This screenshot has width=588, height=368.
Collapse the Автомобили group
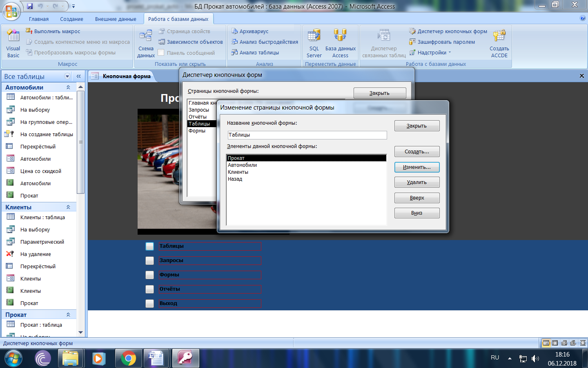68,87
